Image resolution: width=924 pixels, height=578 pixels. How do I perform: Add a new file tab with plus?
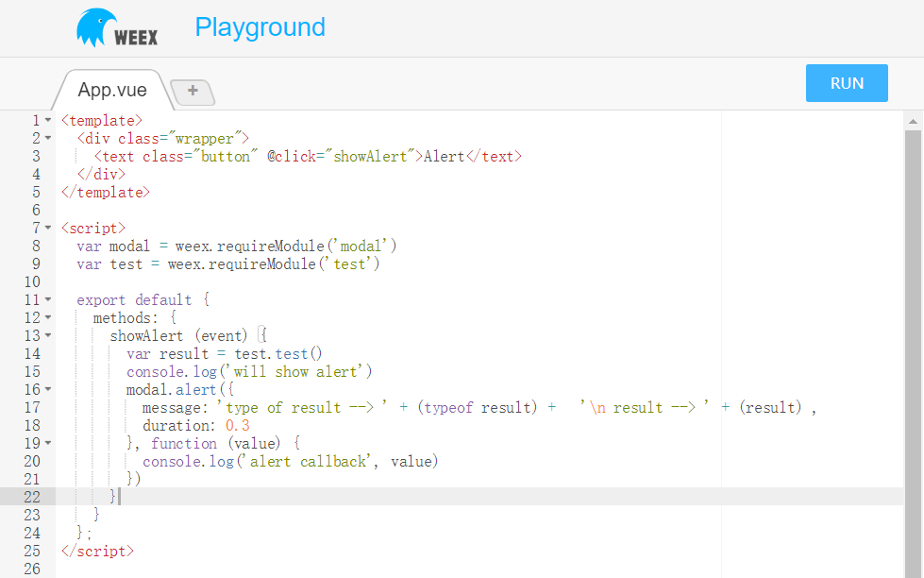[x=193, y=91]
